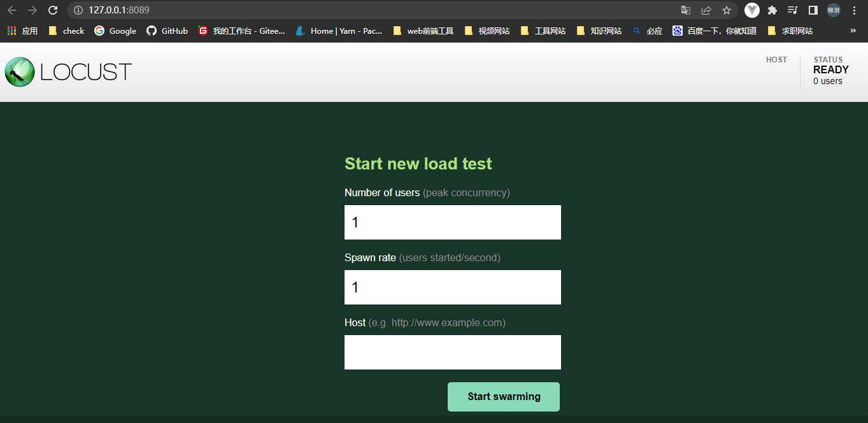
Task: Click the READY status text
Action: tap(831, 70)
